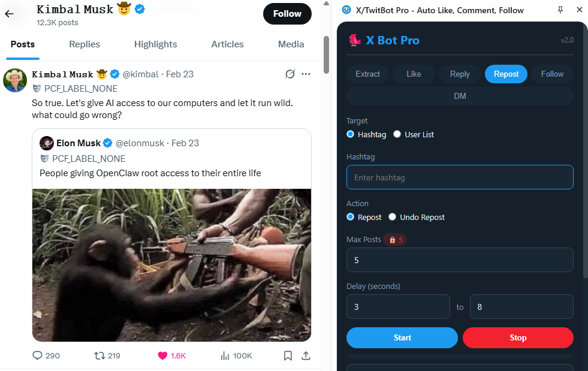Click the repost arrows icon
Image resolution: width=588 pixels, height=371 pixels.
[x=100, y=355]
